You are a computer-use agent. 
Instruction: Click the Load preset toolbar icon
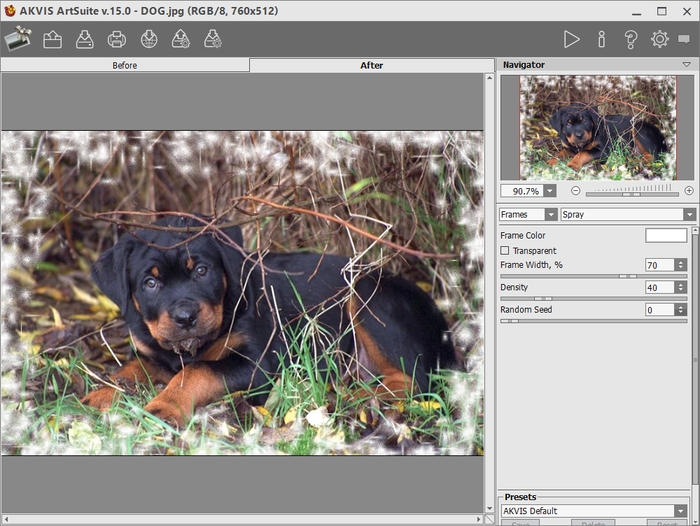point(181,39)
